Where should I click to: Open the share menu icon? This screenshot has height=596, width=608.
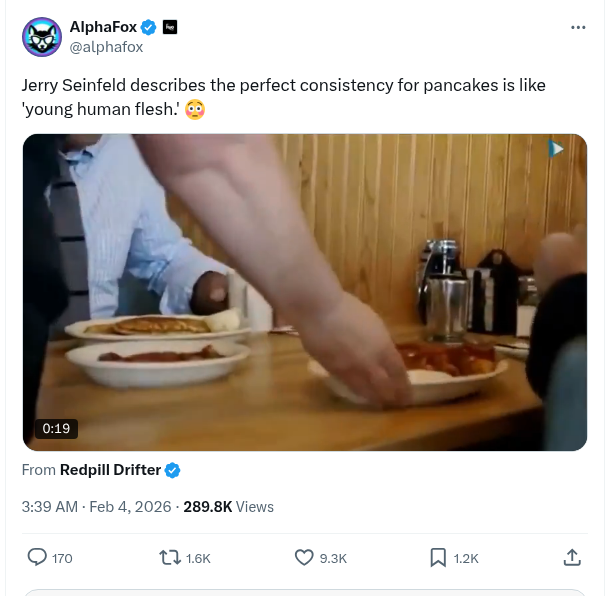[572, 557]
